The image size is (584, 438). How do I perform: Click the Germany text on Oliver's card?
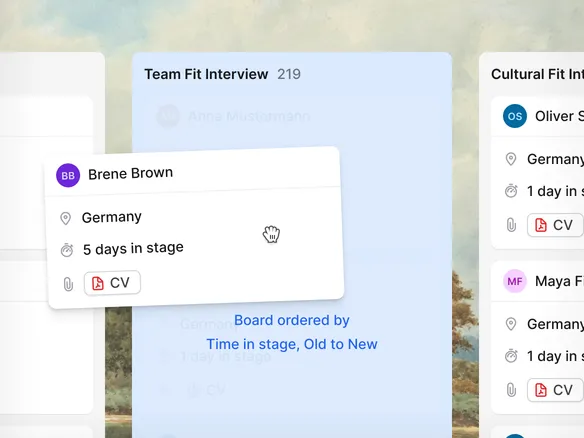[x=555, y=159]
